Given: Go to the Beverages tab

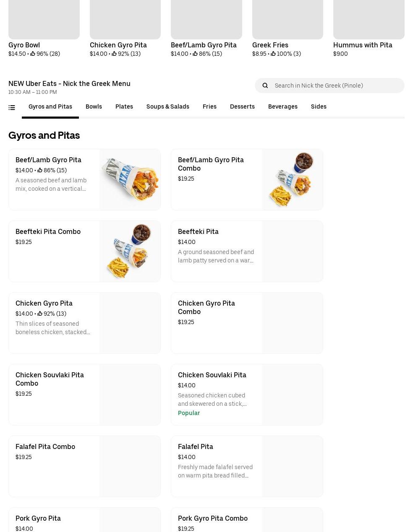Looking at the screenshot, I should pyautogui.click(x=282, y=106).
